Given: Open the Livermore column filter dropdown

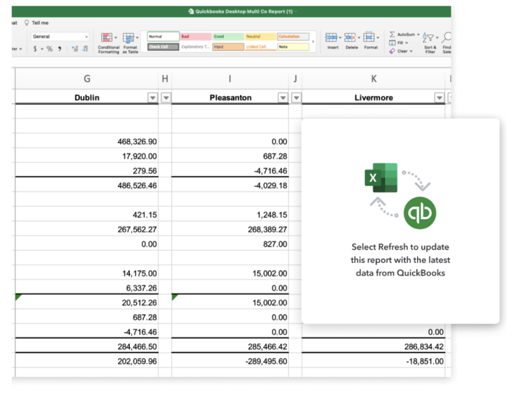Looking at the screenshot, I should pos(439,98).
